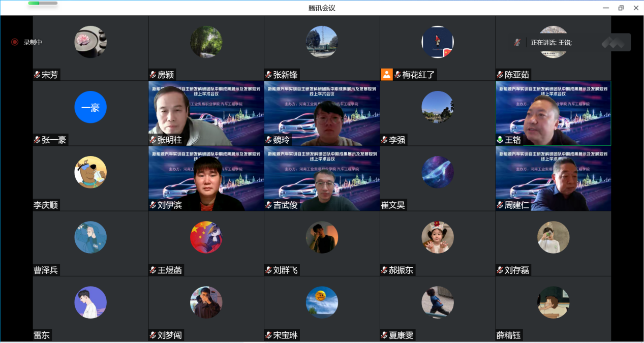Click the orange host icon beside 梅花红了
The image size is (644, 343).
pyautogui.click(x=387, y=75)
